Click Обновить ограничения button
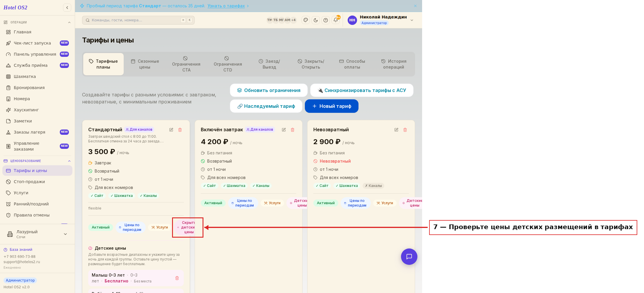The height and width of the screenshot is (293, 644). 269,90
